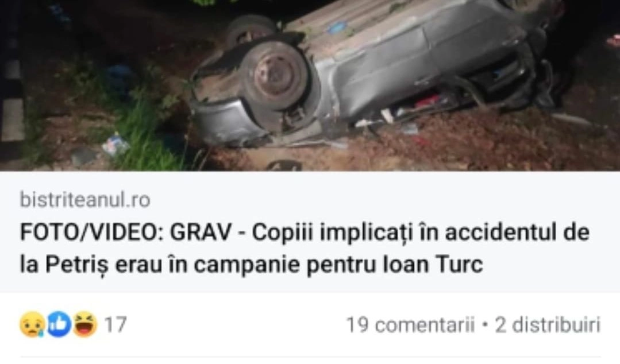This screenshot has width=620, height=364.
Task: Click the blue sticker on the car underside
Action: tap(337, 26)
